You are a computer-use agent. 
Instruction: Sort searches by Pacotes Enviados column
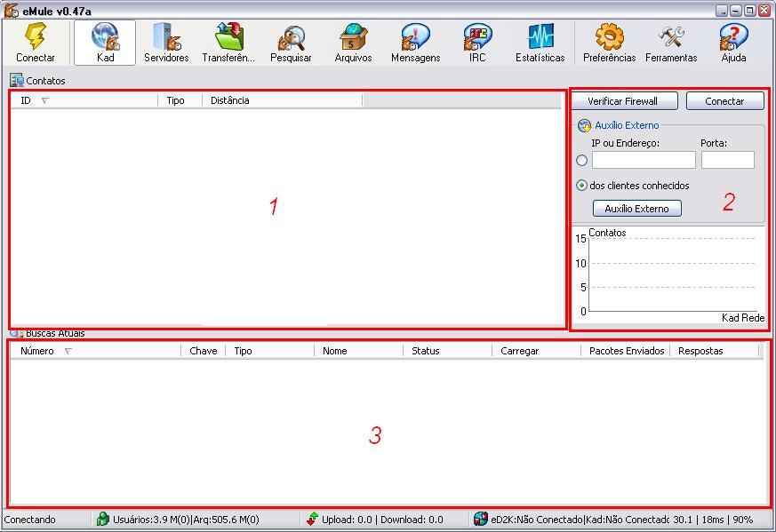[626, 351]
